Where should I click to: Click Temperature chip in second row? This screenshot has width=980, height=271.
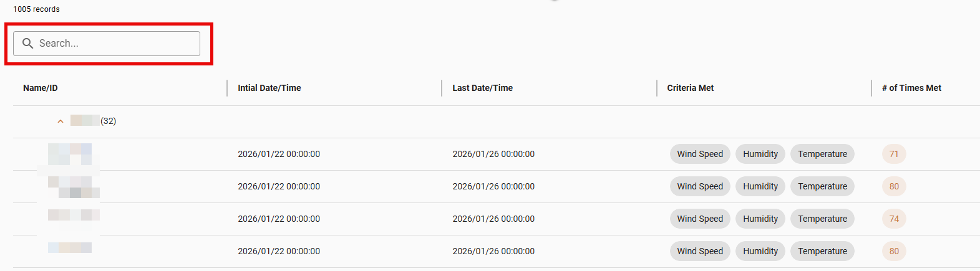click(x=822, y=186)
